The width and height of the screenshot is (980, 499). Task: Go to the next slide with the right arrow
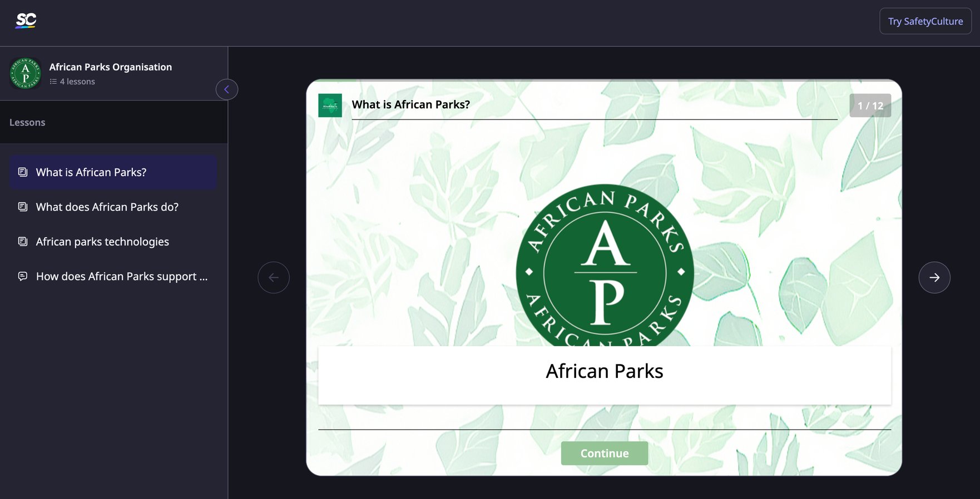pos(934,277)
